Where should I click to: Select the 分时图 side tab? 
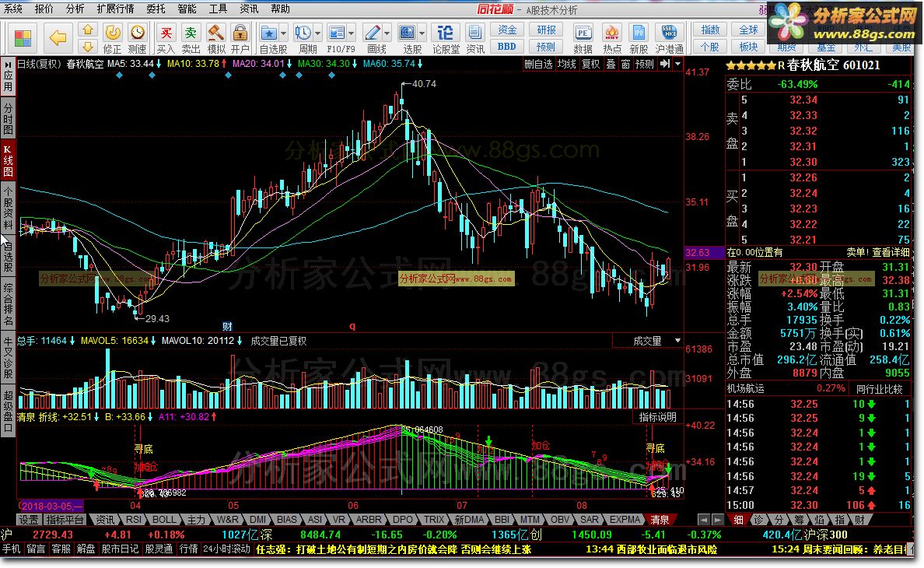[x=9, y=119]
